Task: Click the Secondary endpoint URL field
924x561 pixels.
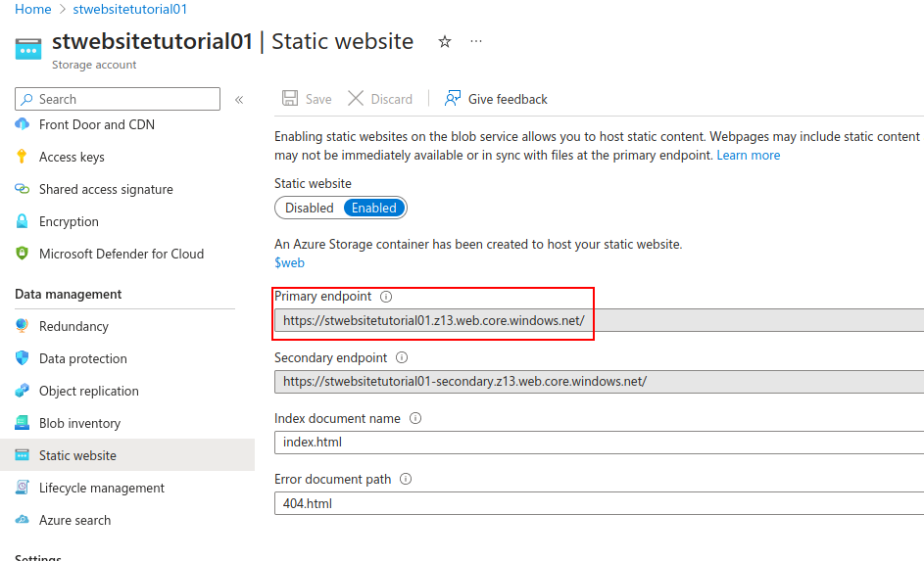Action: coord(600,382)
